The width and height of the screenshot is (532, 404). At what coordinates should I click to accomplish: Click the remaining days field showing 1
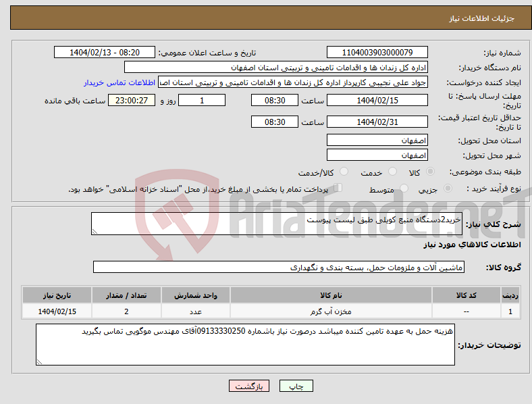(x=202, y=100)
